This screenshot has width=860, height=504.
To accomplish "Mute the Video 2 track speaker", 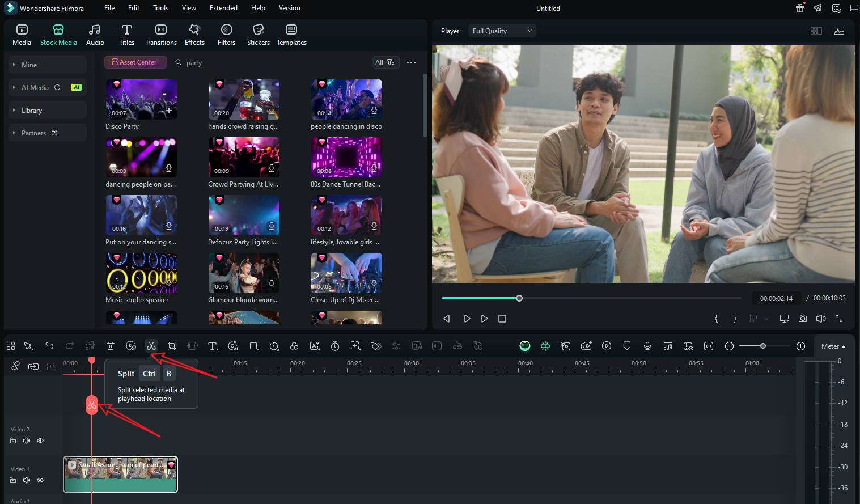I will point(27,441).
